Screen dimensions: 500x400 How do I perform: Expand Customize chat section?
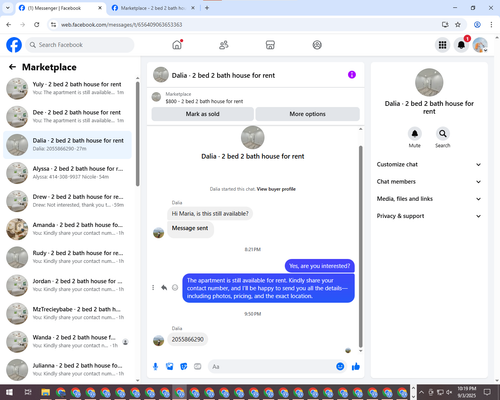[429, 164]
